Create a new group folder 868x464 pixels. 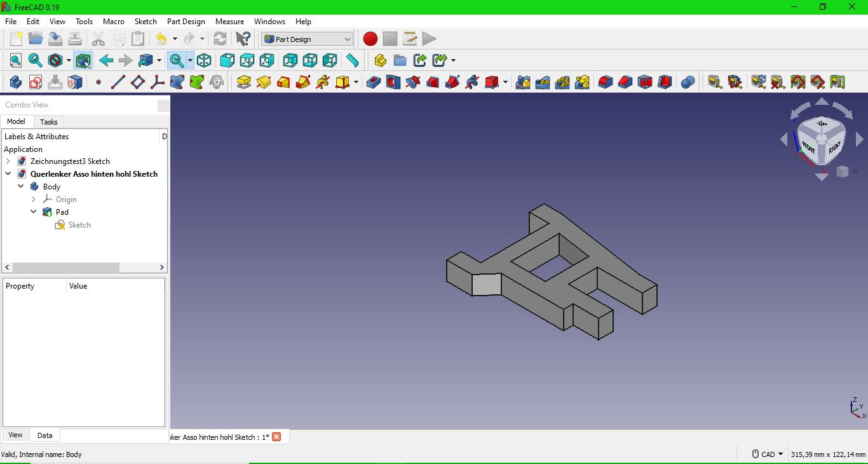coord(400,60)
